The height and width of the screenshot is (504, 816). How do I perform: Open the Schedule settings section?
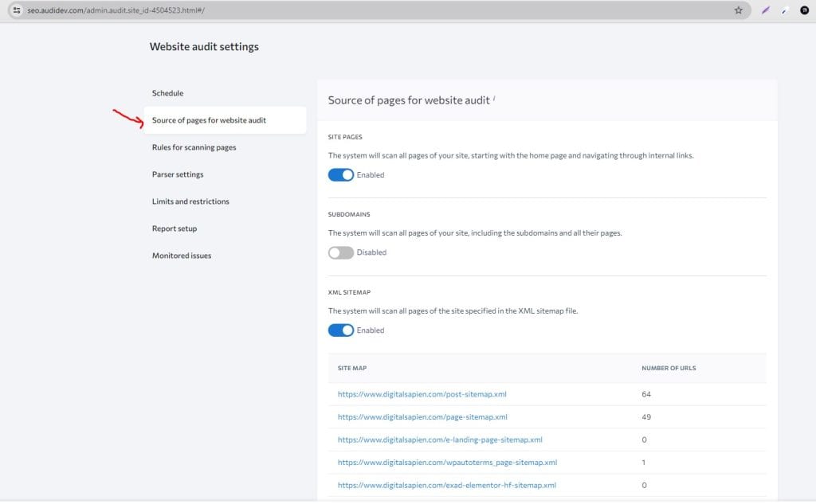168,93
